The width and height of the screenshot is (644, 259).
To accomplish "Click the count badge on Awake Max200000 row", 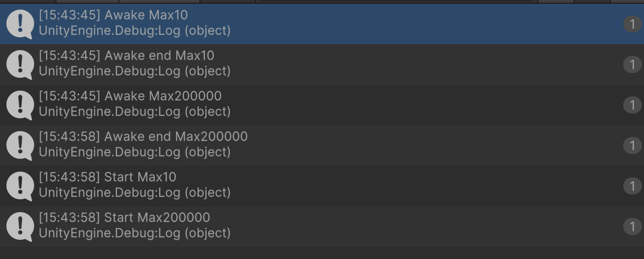I will click(x=632, y=105).
